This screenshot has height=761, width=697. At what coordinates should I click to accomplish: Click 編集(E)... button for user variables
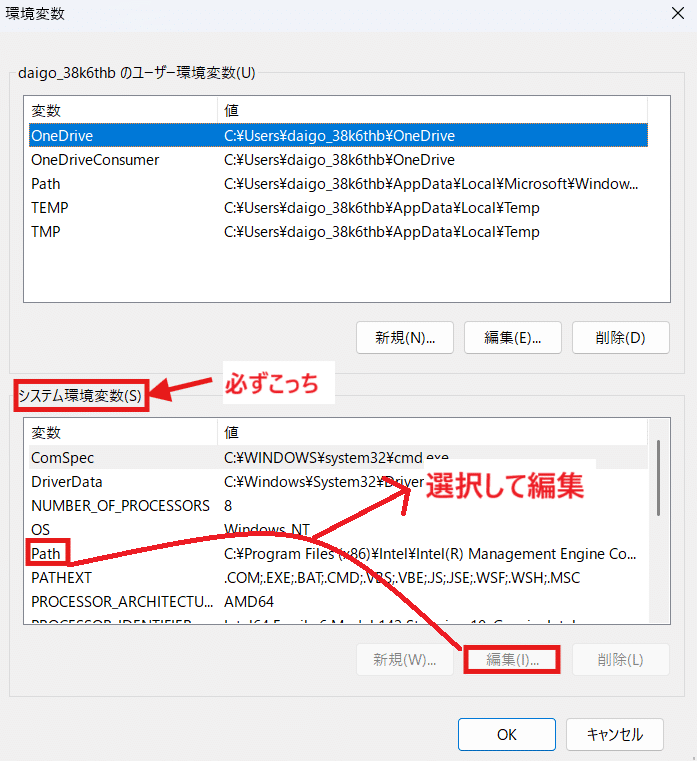513,337
